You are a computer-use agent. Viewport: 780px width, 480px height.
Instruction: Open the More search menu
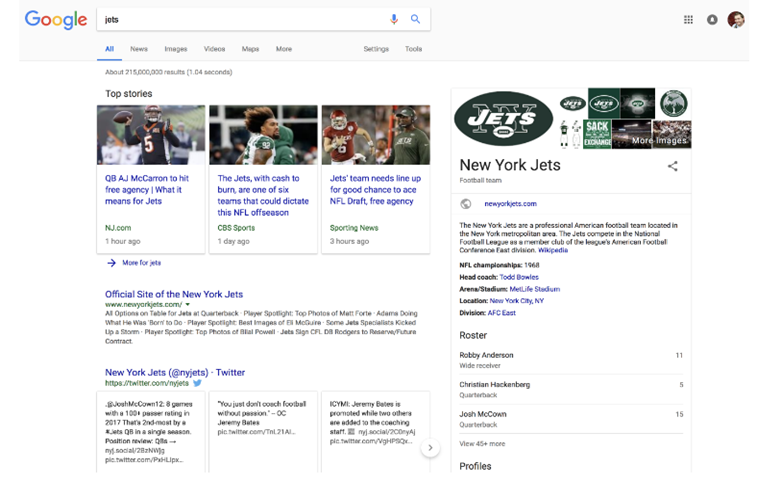(x=284, y=49)
